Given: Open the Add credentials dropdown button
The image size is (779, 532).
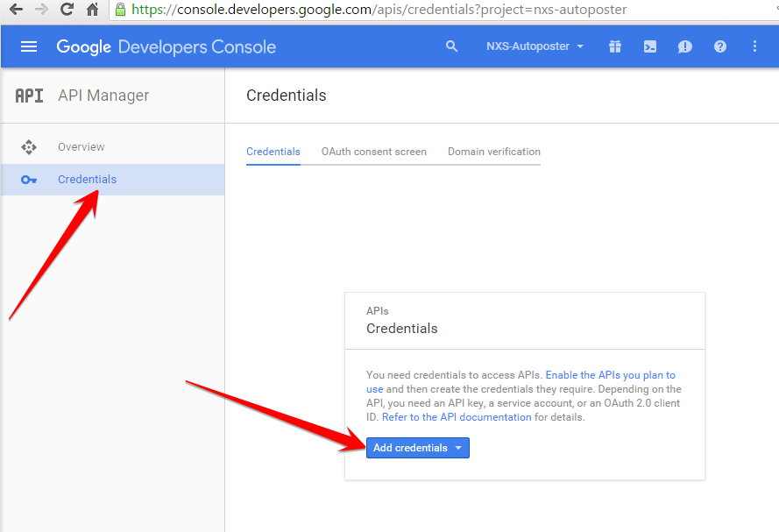Looking at the screenshot, I should [x=418, y=448].
